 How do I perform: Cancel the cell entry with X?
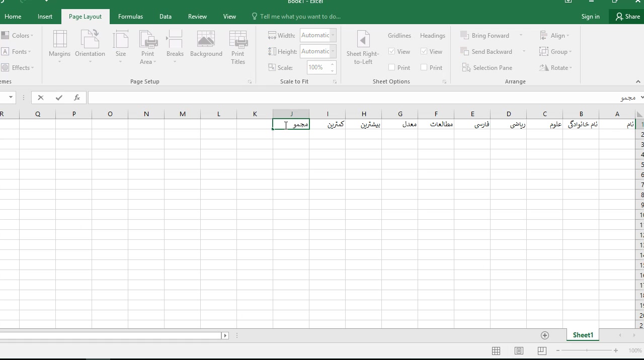pyautogui.click(x=41, y=98)
